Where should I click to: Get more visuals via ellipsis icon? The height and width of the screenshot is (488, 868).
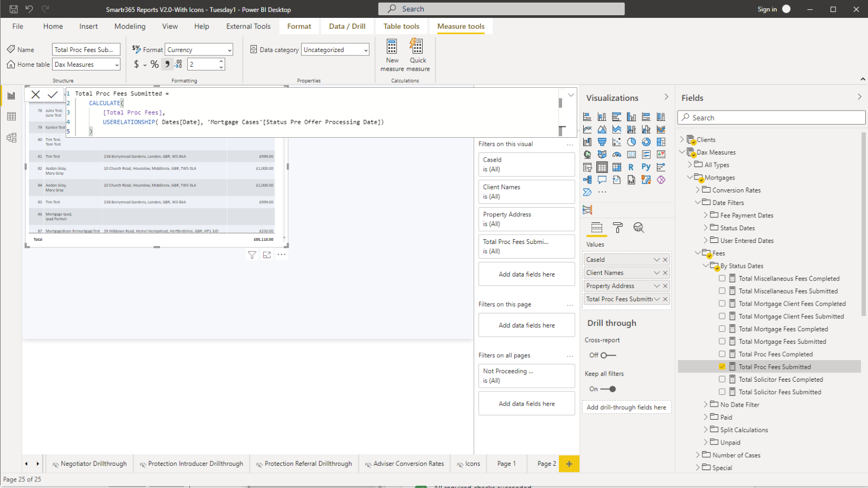tap(602, 192)
